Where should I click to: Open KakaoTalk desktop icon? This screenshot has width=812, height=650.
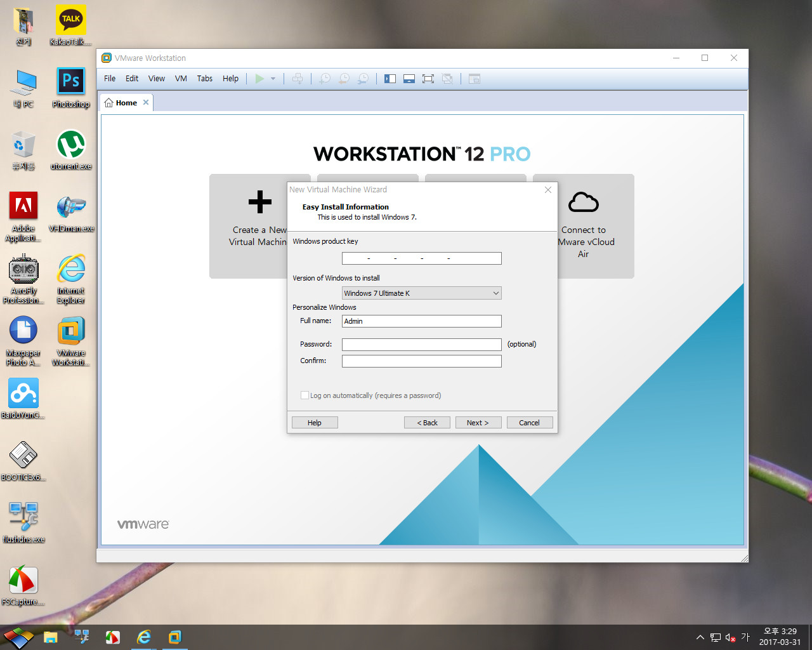click(70, 25)
